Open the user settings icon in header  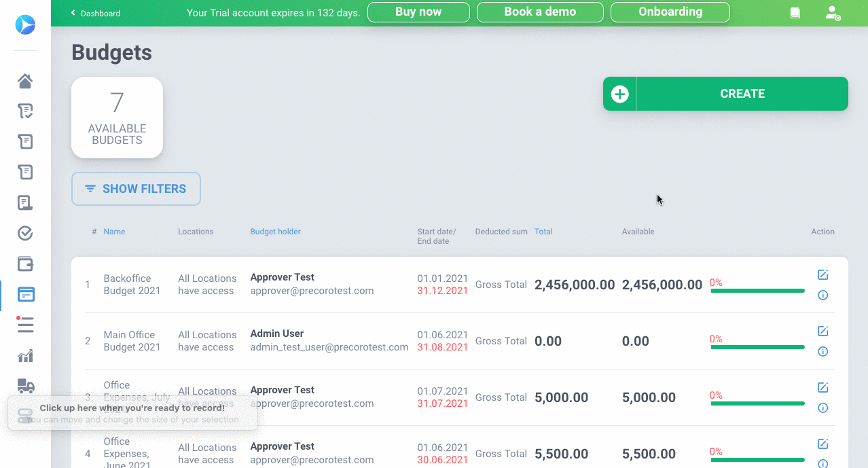tap(833, 13)
